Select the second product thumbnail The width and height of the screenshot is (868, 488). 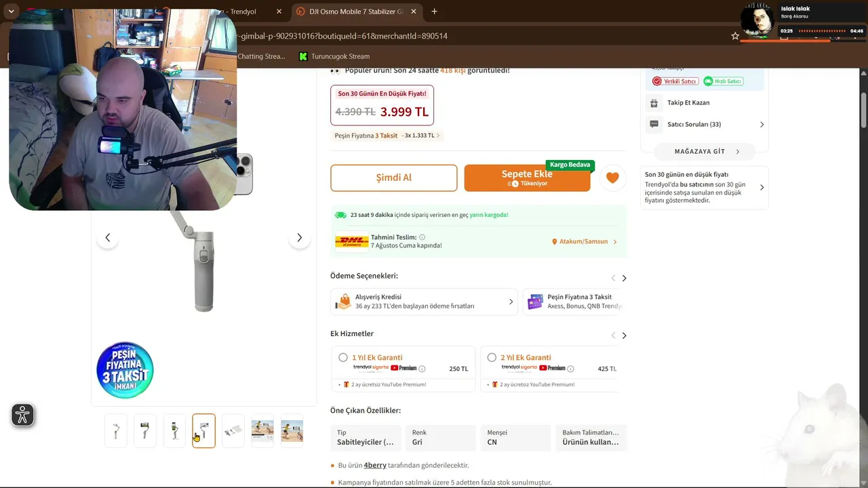pyautogui.click(x=145, y=431)
